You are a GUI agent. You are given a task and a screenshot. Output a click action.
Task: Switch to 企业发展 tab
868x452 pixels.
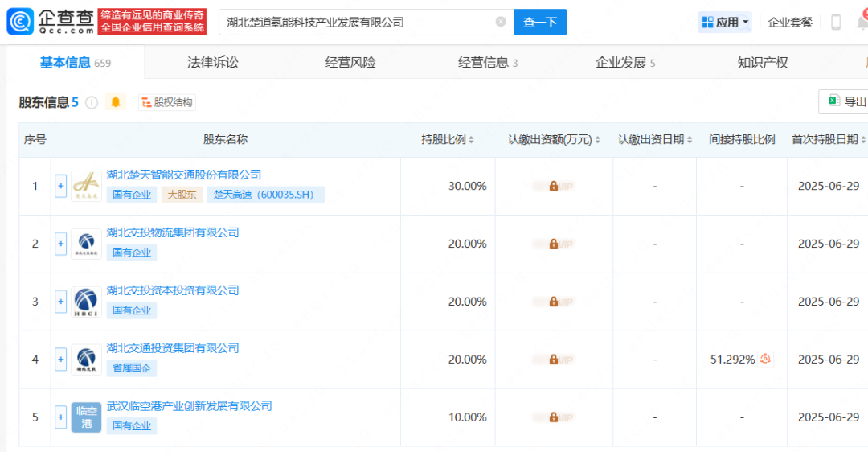625,63
